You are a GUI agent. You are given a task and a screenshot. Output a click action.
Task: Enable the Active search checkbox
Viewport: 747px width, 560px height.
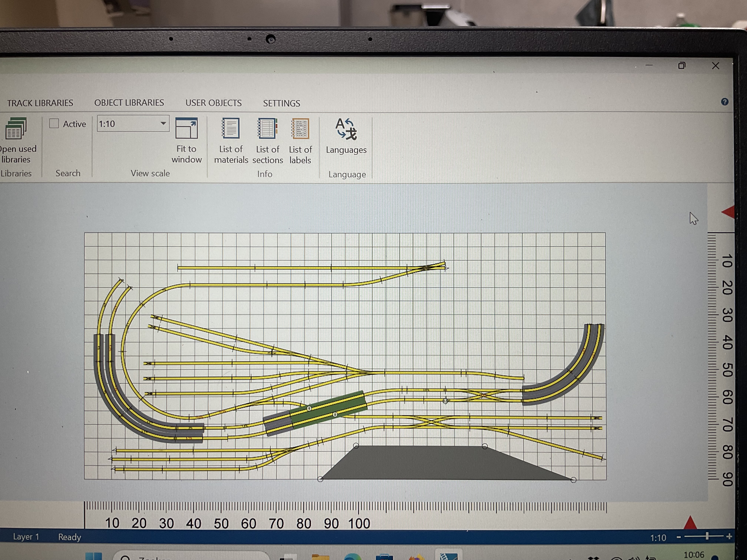[x=54, y=123]
